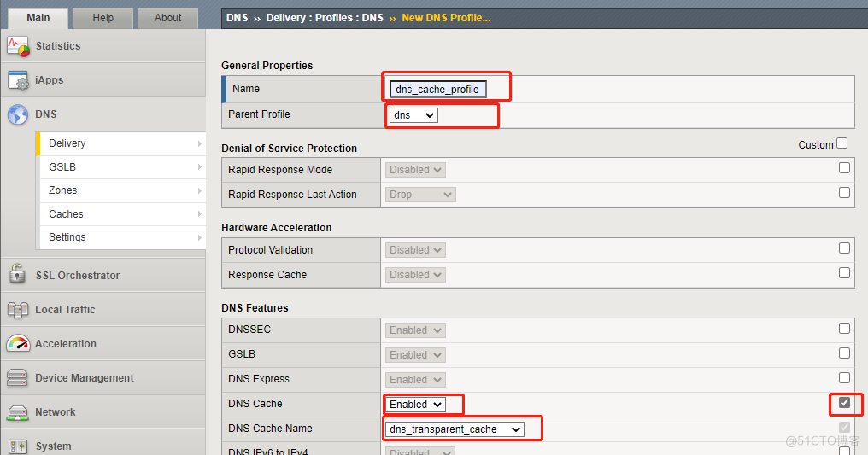868x455 pixels.
Task: Open the Parent Profile dropdown
Action: (x=413, y=114)
